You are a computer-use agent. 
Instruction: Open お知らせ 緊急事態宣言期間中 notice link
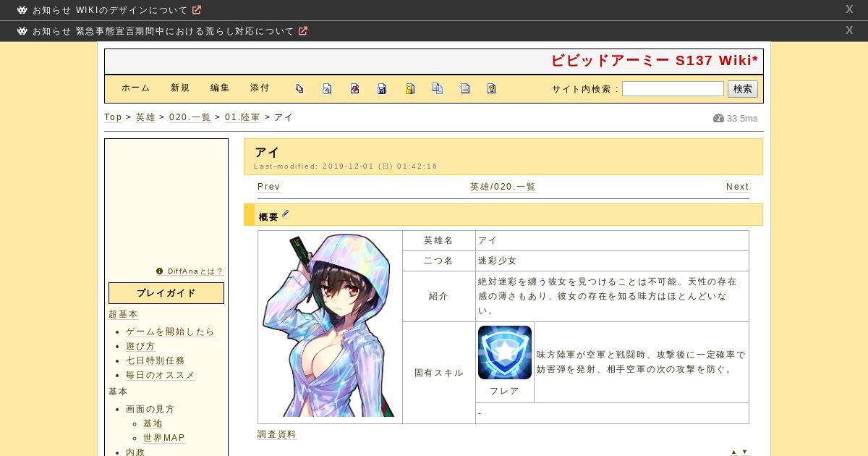coord(163,31)
